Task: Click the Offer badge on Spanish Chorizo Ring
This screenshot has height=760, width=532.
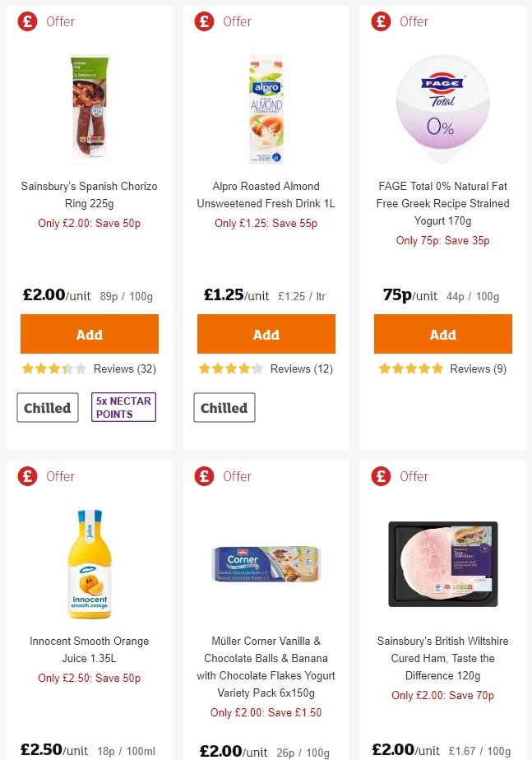Action: point(27,22)
